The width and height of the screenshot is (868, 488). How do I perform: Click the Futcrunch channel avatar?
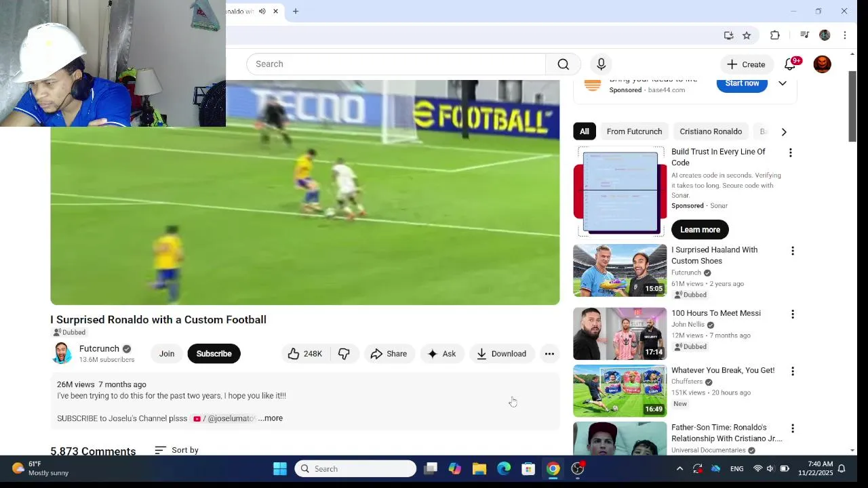point(62,353)
